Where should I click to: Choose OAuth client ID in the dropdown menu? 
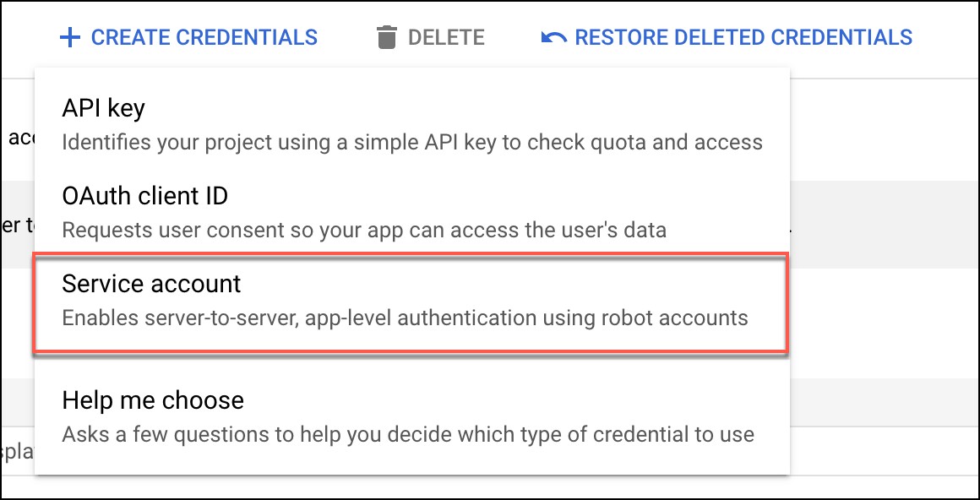[x=143, y=195]
